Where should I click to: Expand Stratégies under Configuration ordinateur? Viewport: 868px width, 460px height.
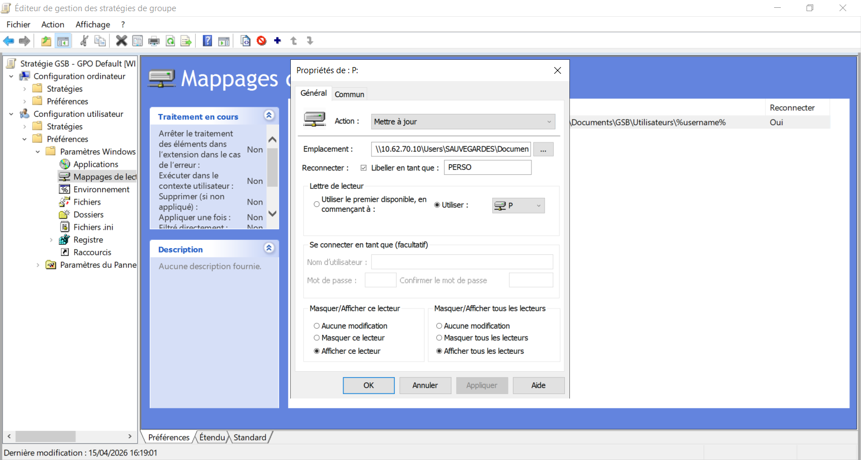25,89
